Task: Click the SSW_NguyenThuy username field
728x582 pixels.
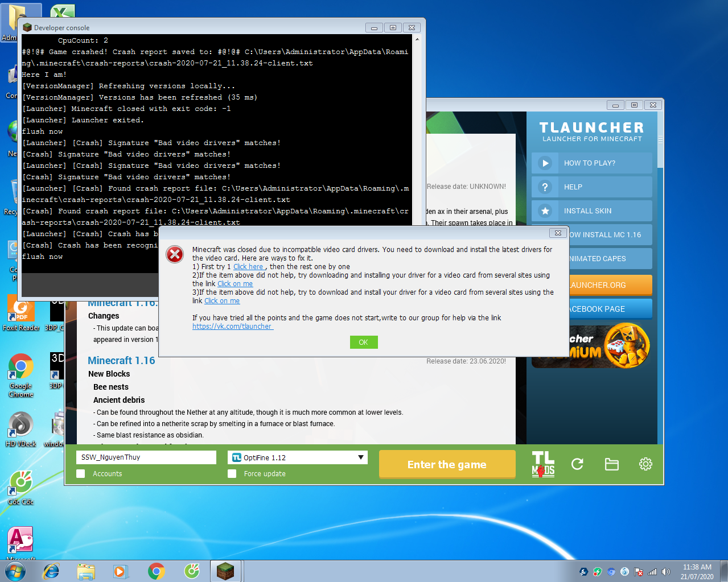Action: (x=146, y=457)
